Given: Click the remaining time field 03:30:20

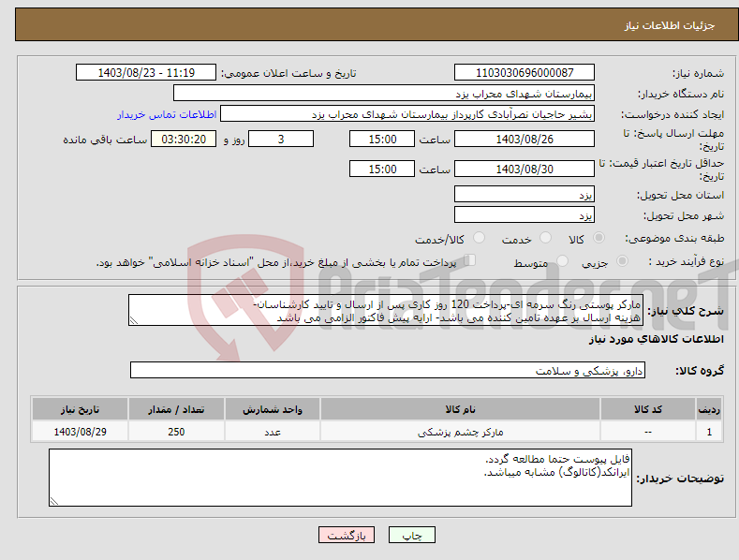Looking at the screenshot, I should tap(184, 139).
